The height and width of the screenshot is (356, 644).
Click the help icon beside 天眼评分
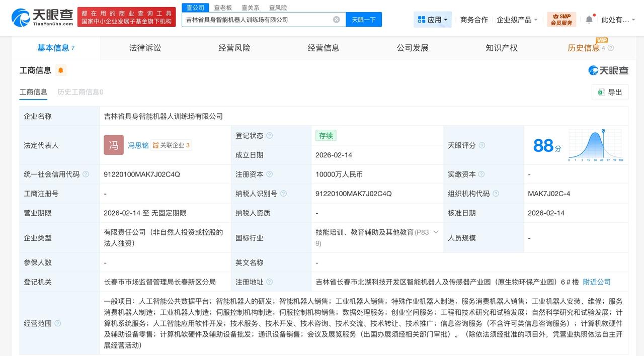click(x=481, y=145)
